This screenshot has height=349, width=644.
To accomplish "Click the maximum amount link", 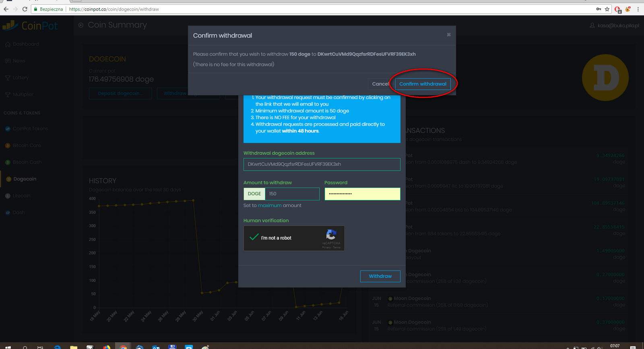I will point(270,205).
